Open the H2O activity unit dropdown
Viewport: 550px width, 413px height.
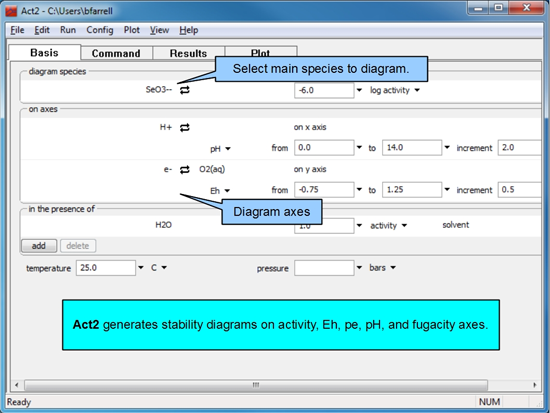point(389,226)
